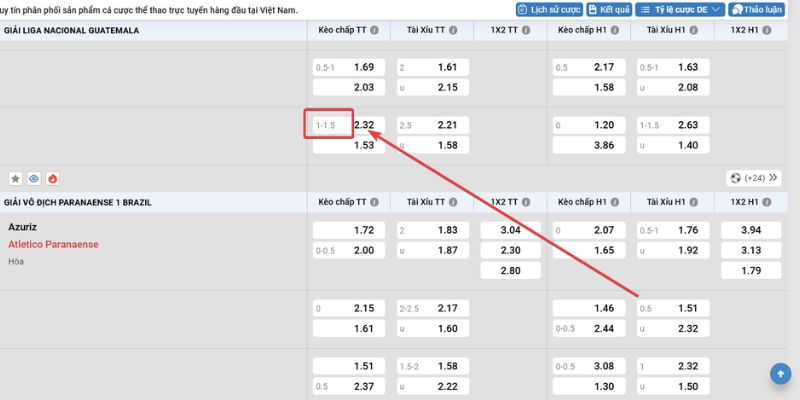
Task: Open the Kết quả tab
Action: [x=615, y=9]
